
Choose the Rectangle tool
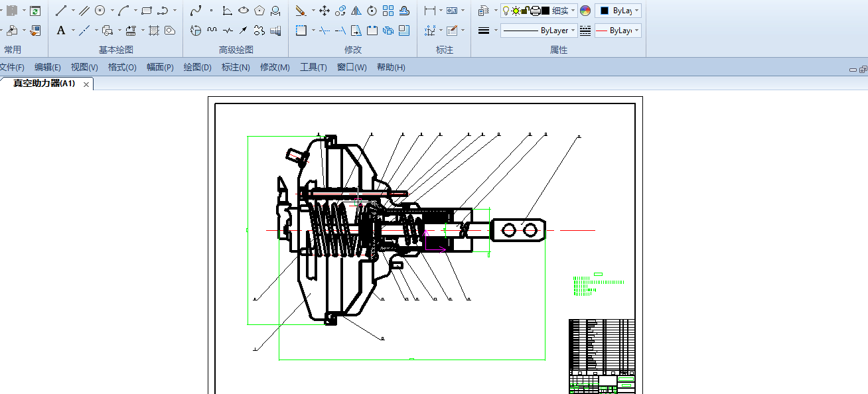(147, 11)
